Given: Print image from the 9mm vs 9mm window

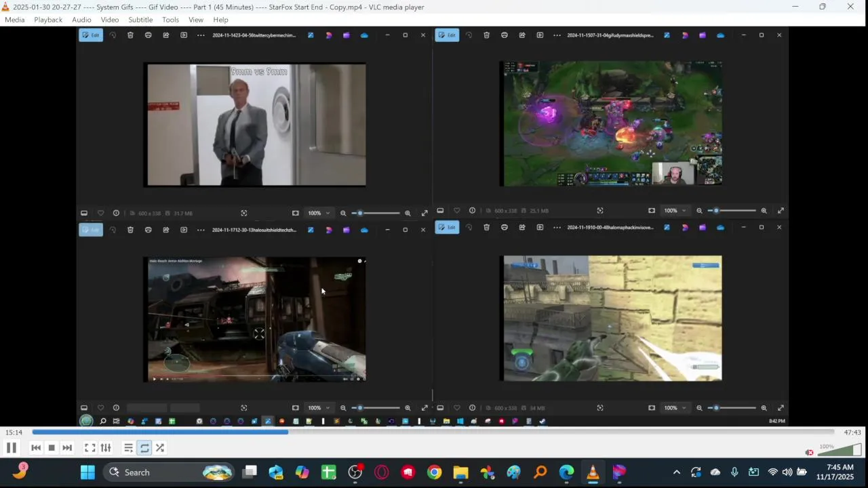Looking at the screenshot, I should coord(148,35).
